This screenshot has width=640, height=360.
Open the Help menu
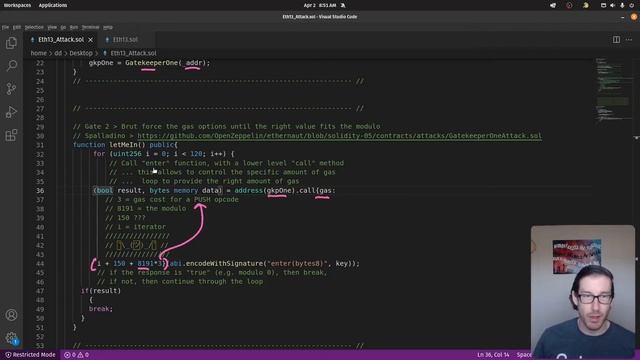(x=108, y=27)
